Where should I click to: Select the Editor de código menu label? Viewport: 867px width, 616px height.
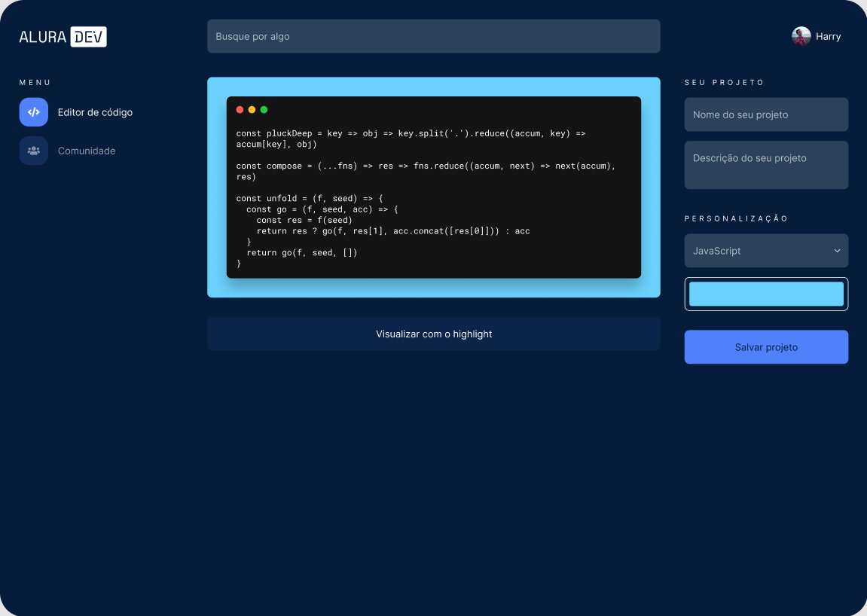click(95, 112)
